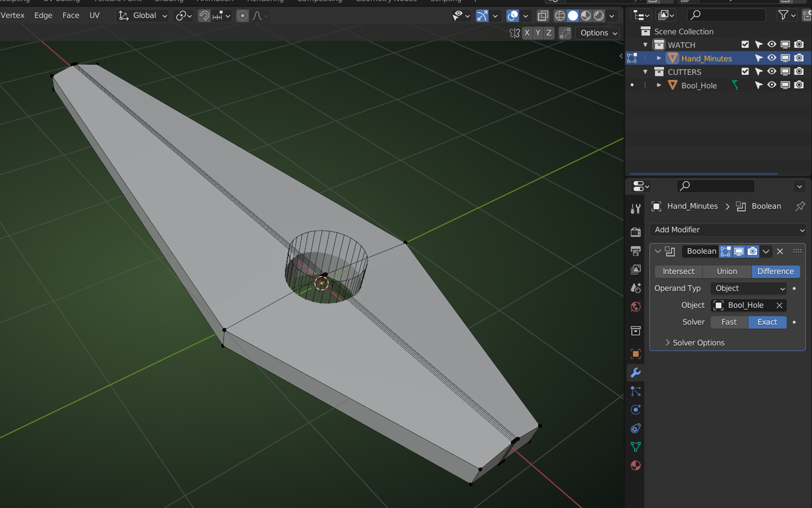Open the outliner filter dropdown
812x508 pixels.
point(787,15)
